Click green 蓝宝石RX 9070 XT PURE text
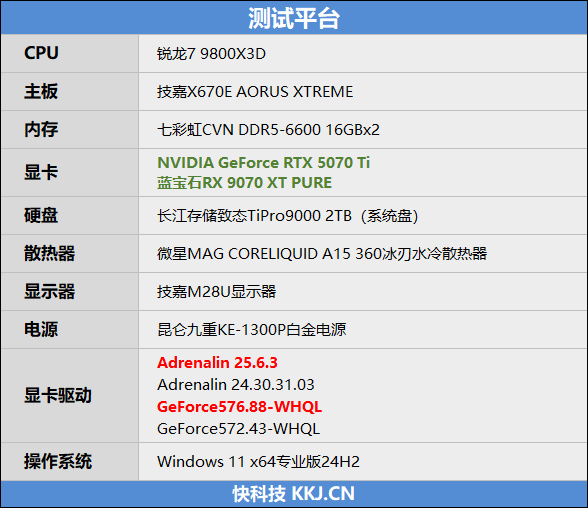Image resolution: width=588 pixels, height=508 pixels. click(244, 183)
